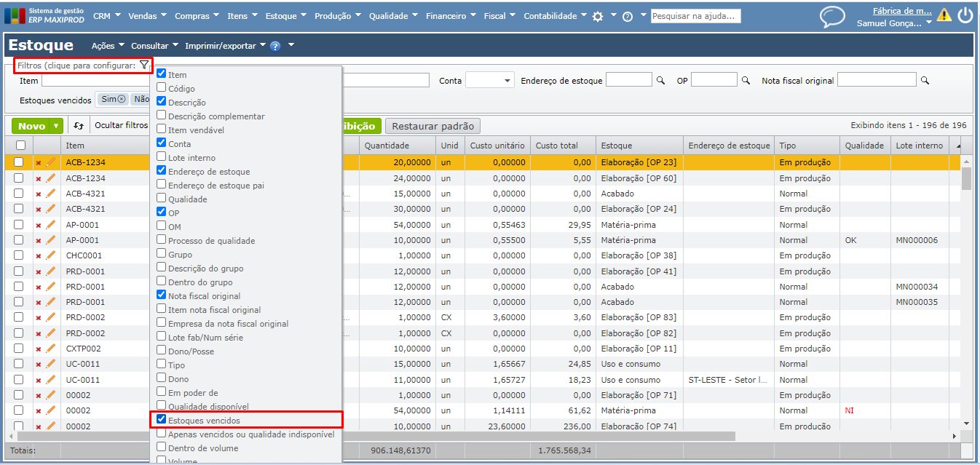The height and width of the screenshot is (465, 980).
Task: Enable the Lote interno filter checkbox
Action: pos(162,157)
